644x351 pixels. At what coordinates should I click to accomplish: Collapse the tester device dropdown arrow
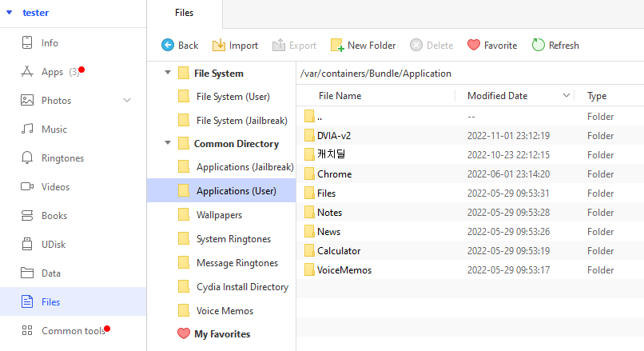[9, 13]
